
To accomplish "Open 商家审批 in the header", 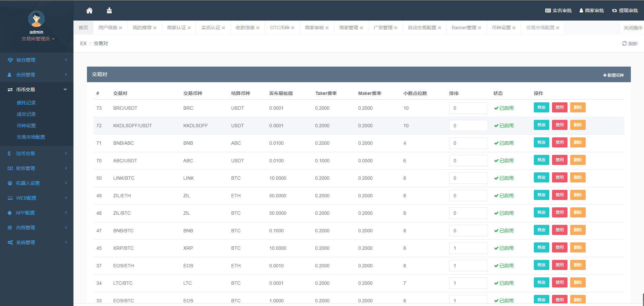I will 591,10.
